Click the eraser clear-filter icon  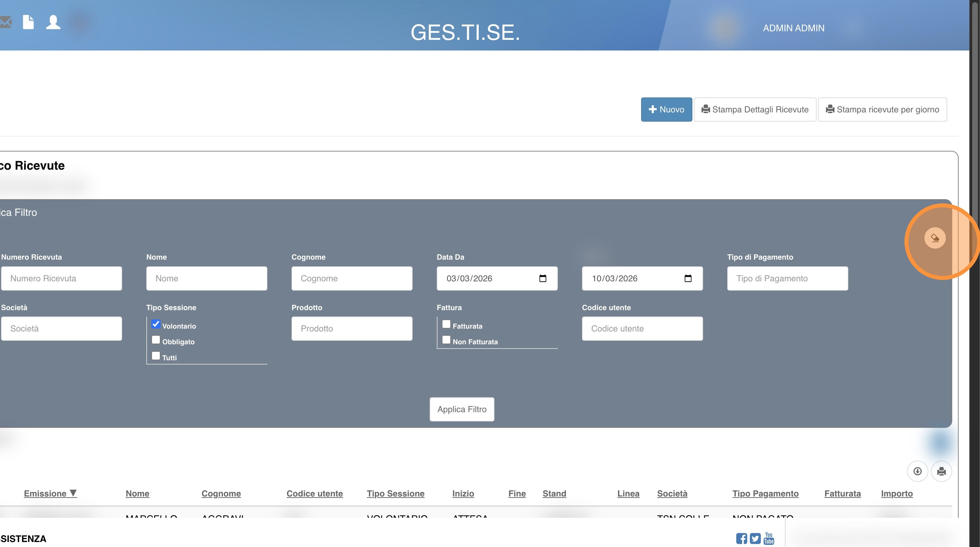[935, 238]
